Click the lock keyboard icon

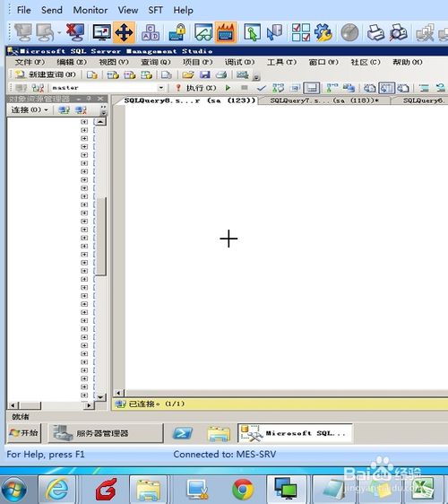point(177,32)
